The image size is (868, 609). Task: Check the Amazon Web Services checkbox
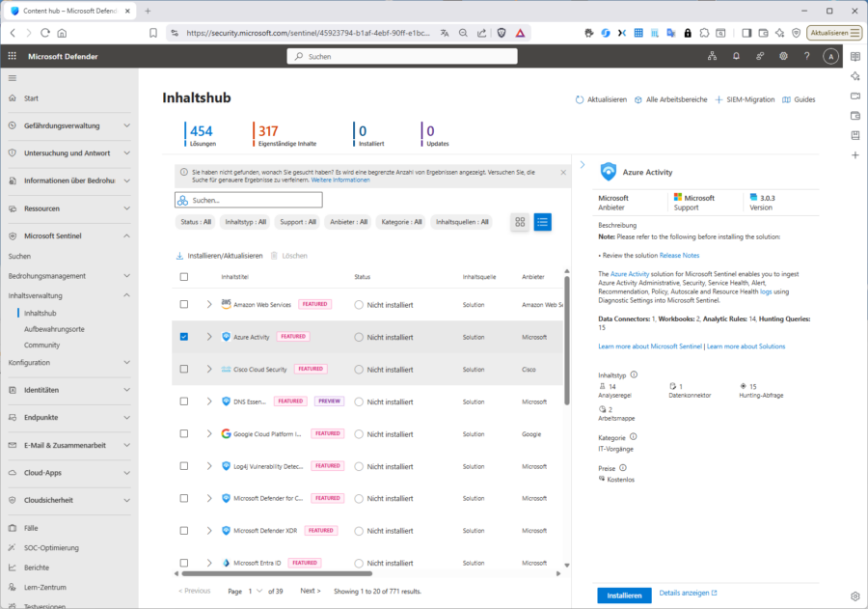(184, 304)
